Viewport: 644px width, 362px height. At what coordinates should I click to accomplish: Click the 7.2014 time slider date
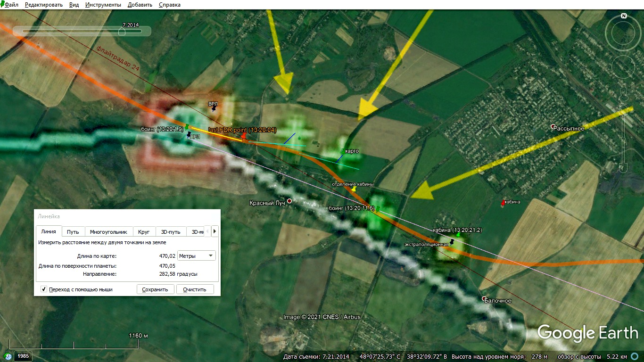click(131, 25)
